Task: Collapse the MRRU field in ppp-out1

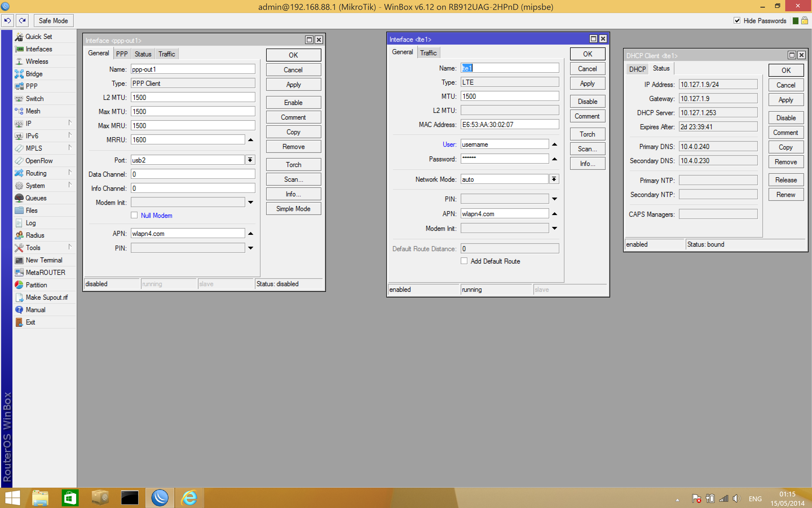Action: point(251,140)
